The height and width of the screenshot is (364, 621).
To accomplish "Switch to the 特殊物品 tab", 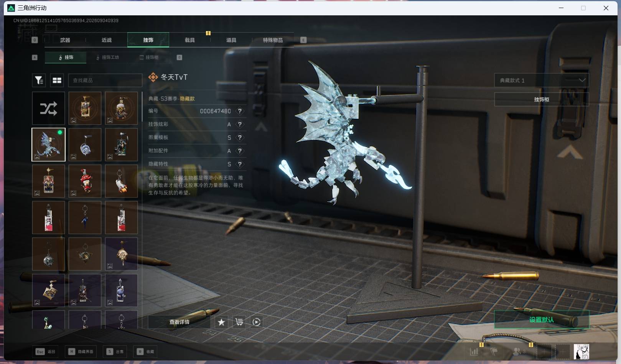I will pyautogui.click(x=273, y=40).
